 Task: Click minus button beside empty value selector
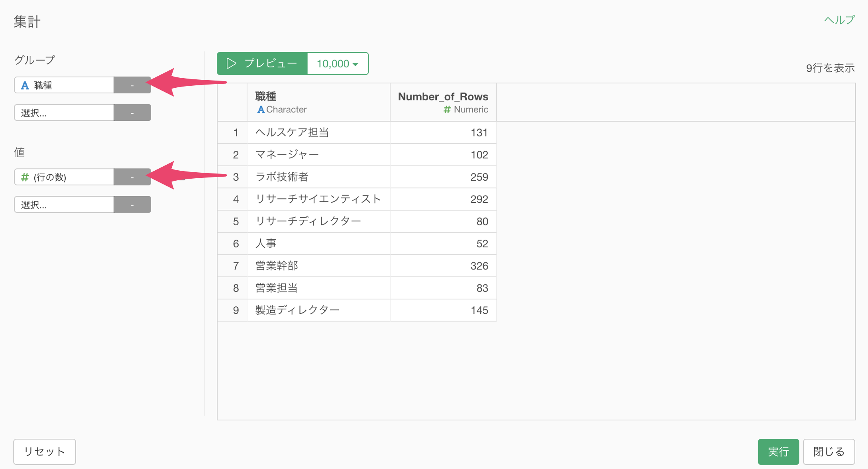point(132,204)
